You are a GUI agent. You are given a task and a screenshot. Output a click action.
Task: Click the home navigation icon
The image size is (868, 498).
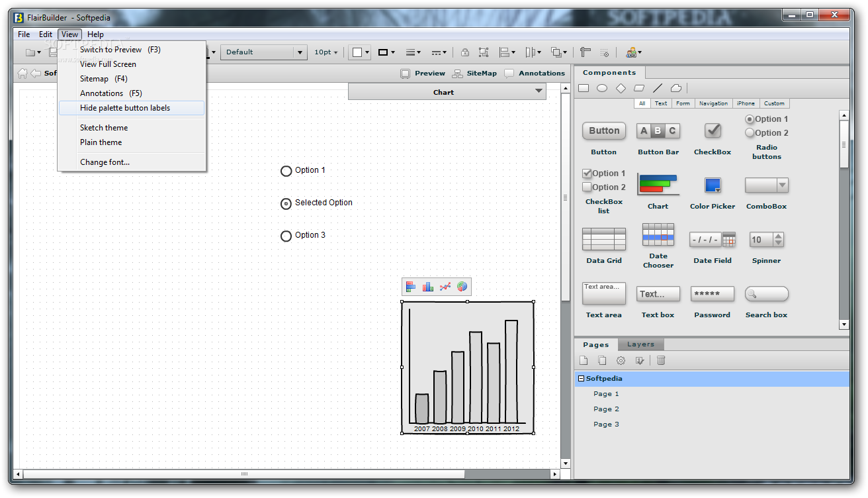22,73
